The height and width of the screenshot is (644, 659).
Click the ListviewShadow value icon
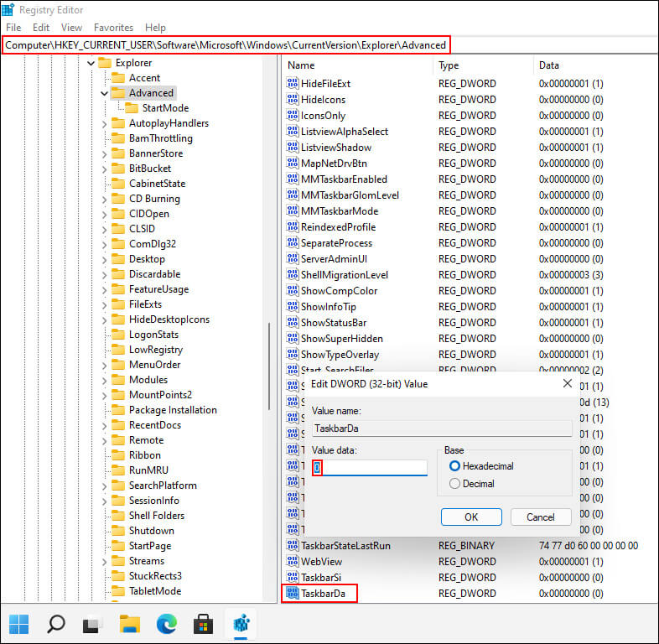click(292, 147)
